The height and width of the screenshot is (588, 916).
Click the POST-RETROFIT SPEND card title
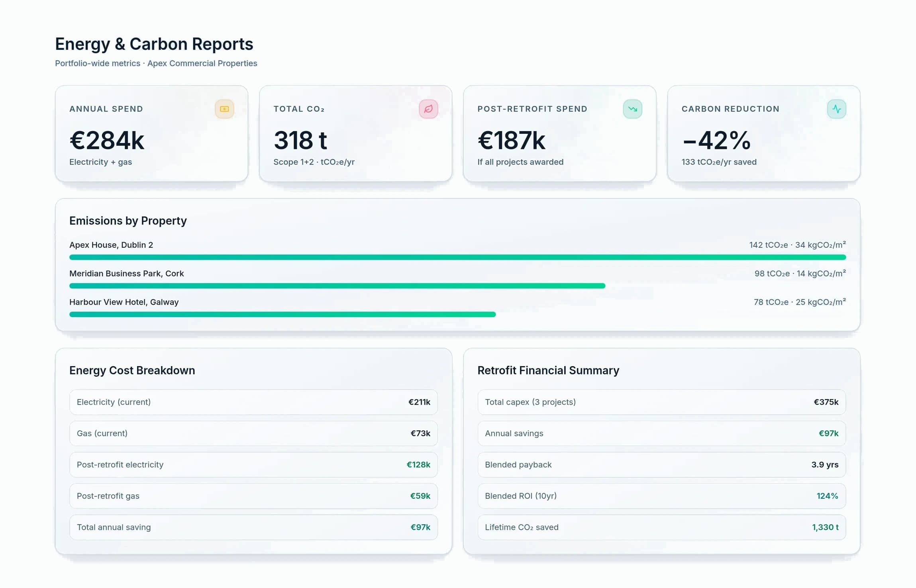click(532, 109)
